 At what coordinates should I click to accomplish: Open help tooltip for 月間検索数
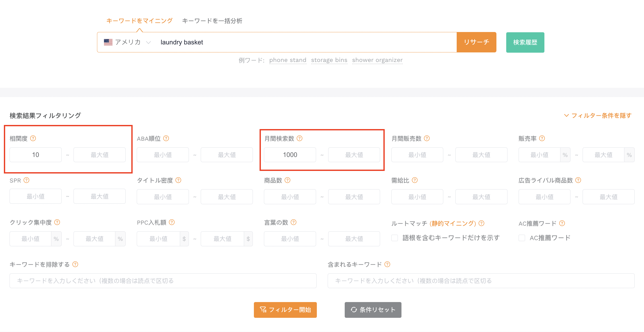300,138
